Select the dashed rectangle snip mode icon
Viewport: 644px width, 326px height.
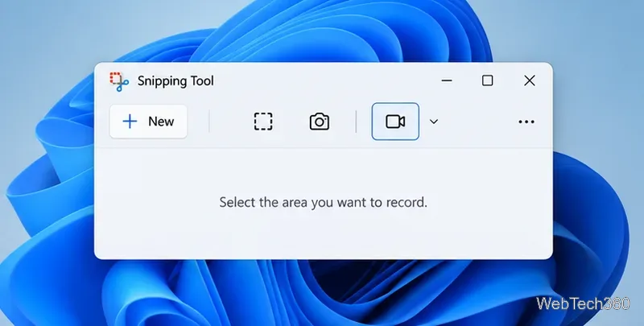[263, 122]
